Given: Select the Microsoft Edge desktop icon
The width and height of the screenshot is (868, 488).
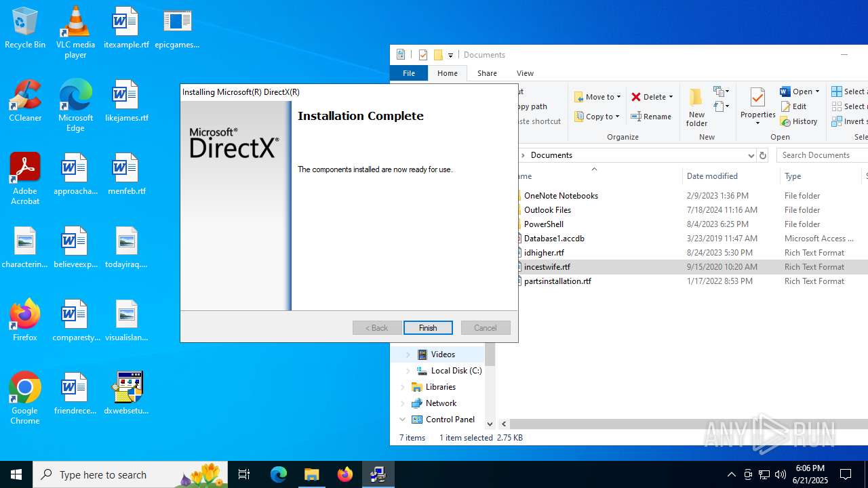Looking at the screenshot, I should click(75, 105).
